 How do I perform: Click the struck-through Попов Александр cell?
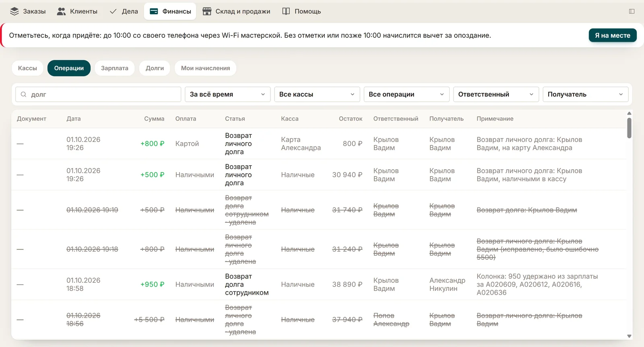391,320
